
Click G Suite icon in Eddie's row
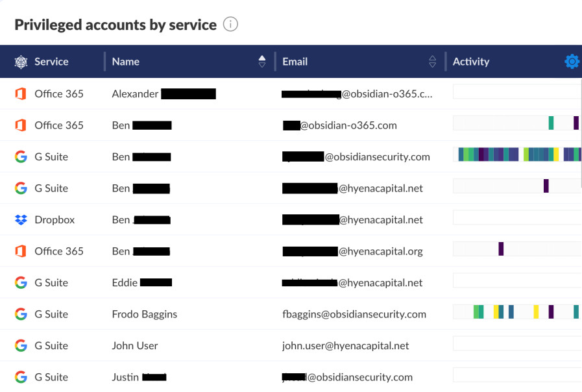21,282
